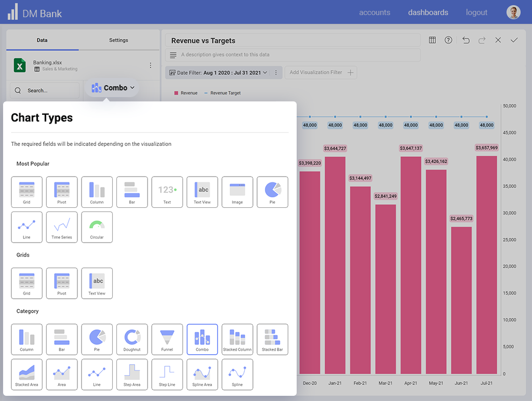
Task: Select the Doughnut chart type
Action: [x=132, y=339]
